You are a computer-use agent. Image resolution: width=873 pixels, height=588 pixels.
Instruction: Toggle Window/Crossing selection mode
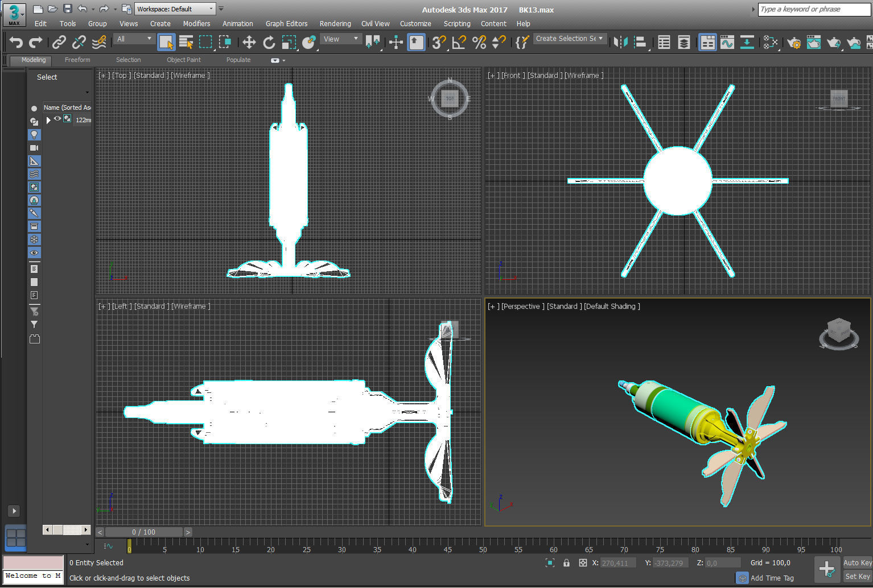pos(225,42)
